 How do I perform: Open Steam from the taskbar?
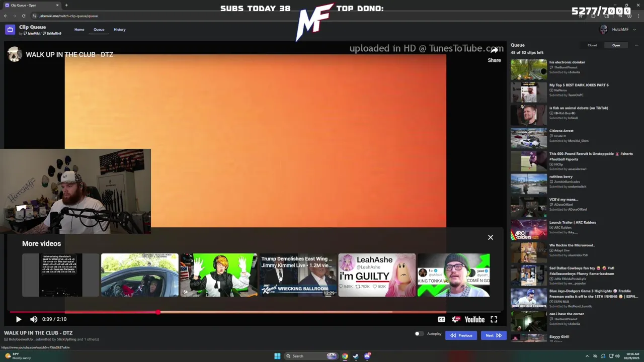[x=356, y=356]
